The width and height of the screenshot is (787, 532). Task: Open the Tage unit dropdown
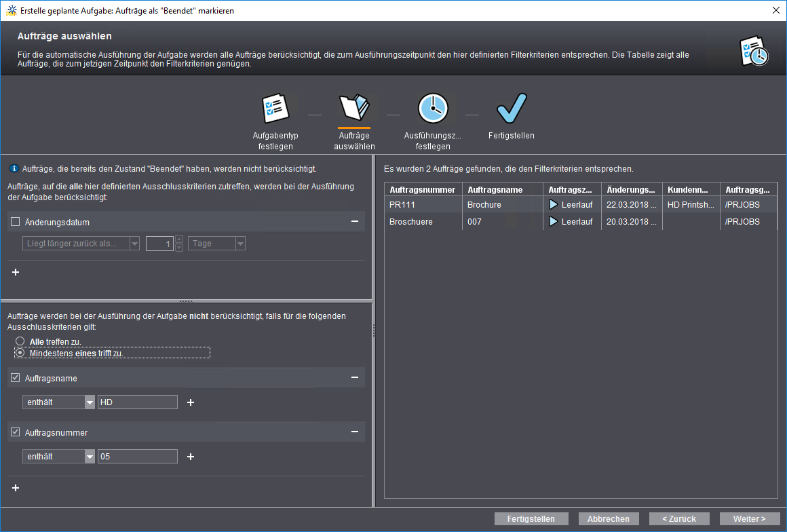pos(217,244)
